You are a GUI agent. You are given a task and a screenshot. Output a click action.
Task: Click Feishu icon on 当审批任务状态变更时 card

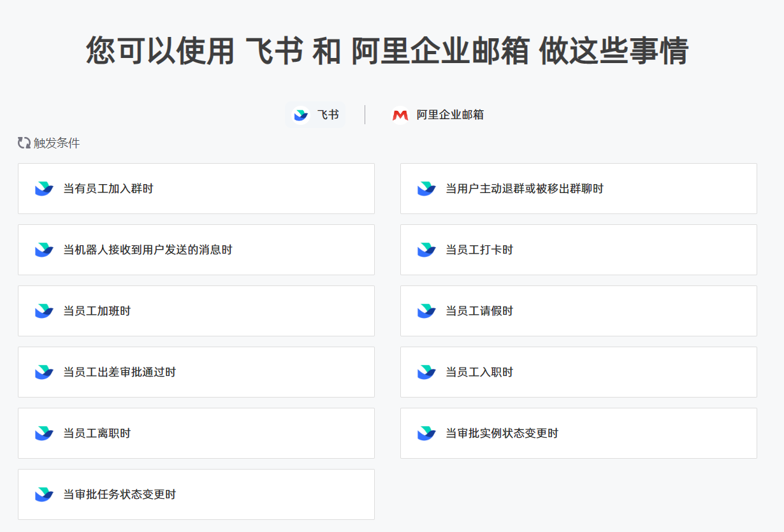(x=44, y=494)
